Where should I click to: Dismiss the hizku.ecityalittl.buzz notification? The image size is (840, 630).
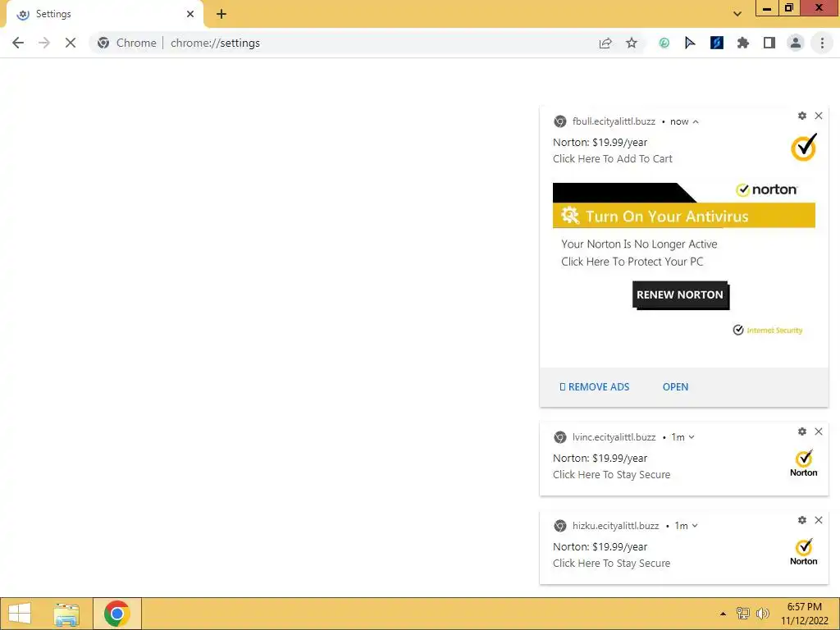click(819, 520)
